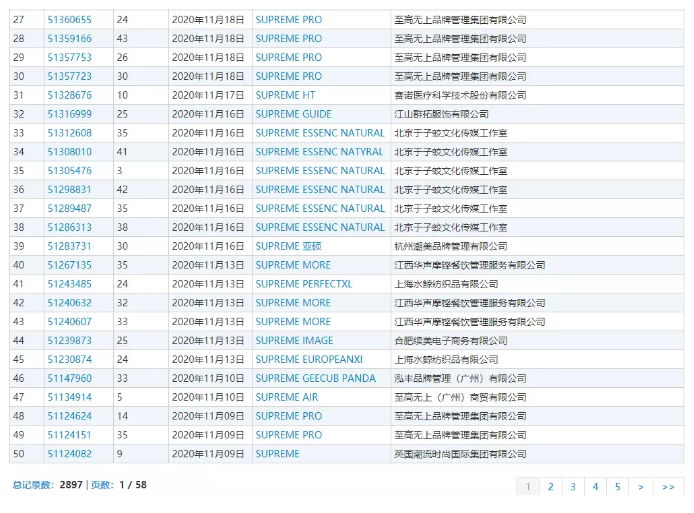Click applicant 英国潮流时尚国际集团有限公司
Screen dimensions: 694x513
pos(460,454)
